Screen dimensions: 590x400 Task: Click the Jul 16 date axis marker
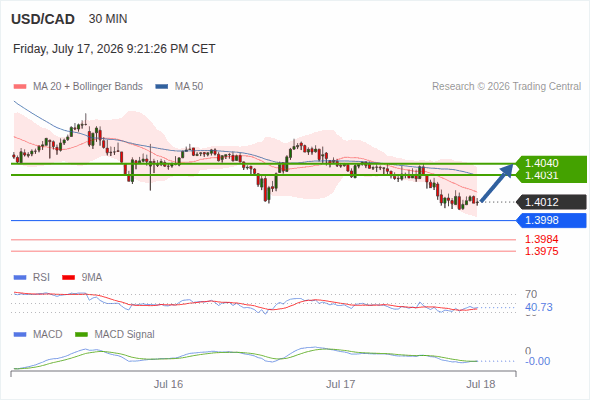click(168, 384)
